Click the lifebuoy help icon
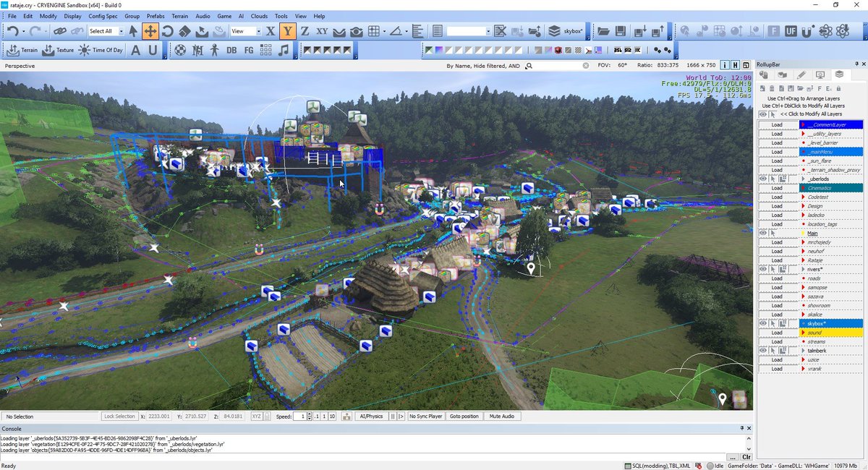The height and width of the screenshot is (470, 868). 181,50
